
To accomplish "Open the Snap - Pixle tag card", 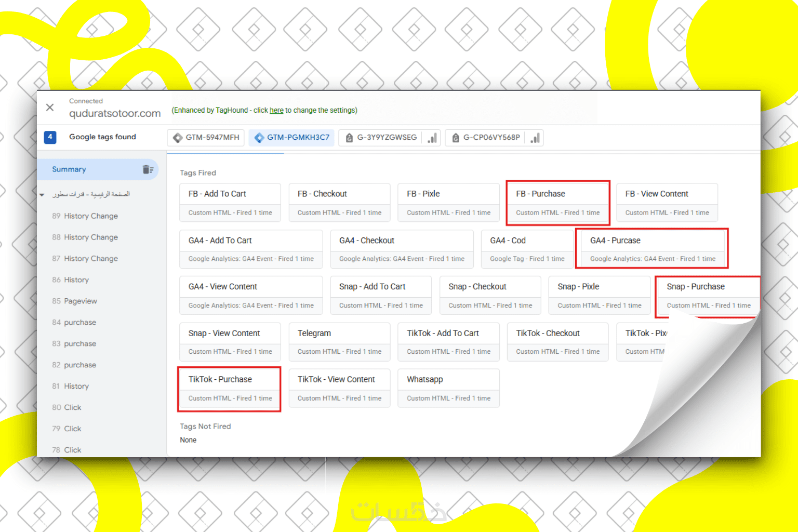I will pyautogui.click(x=600, y=296).
